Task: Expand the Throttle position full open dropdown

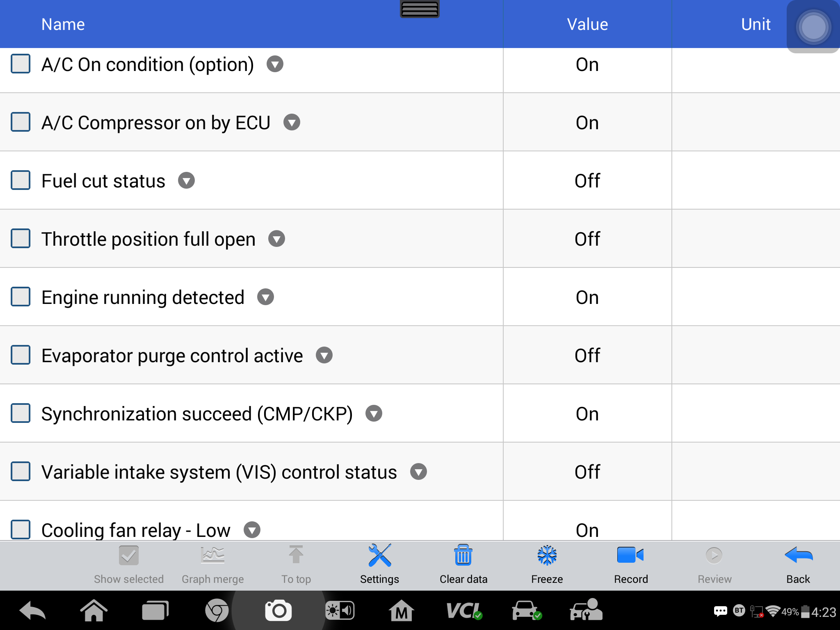Action: 276,239
